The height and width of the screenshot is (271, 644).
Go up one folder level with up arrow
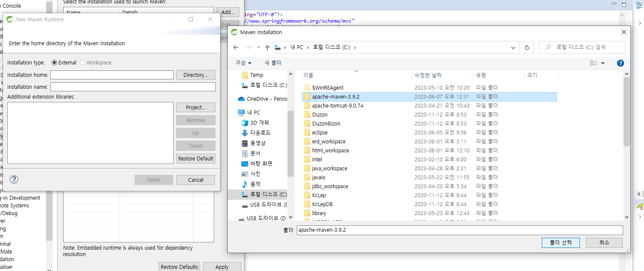pos(267,47)
